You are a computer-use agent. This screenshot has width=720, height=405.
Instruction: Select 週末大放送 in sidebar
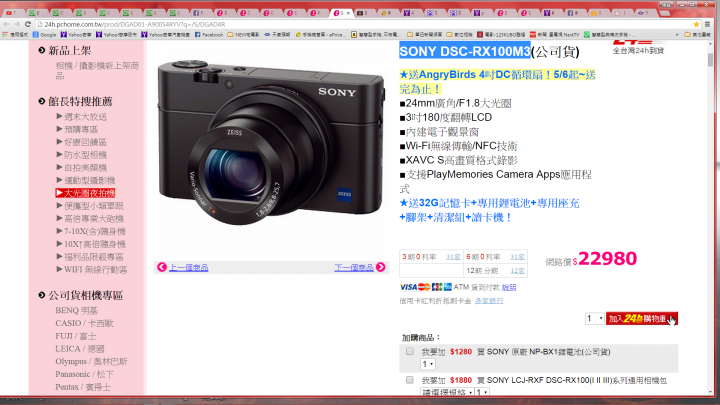tap(85, 117)
